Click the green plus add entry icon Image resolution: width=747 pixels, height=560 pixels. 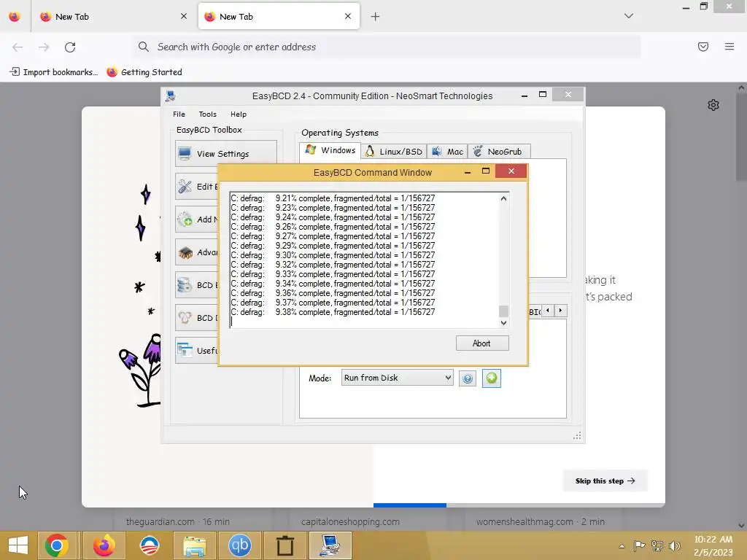tap(491, 378)
